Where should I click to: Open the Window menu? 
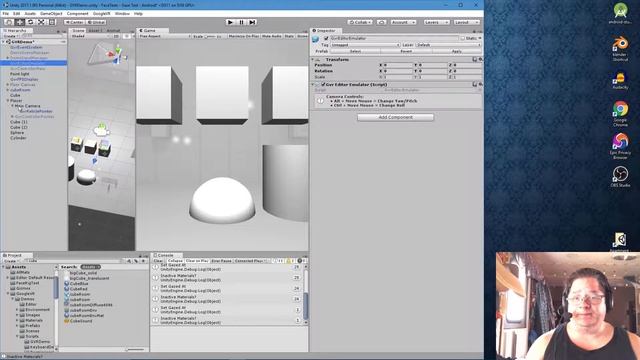point(122,13)
